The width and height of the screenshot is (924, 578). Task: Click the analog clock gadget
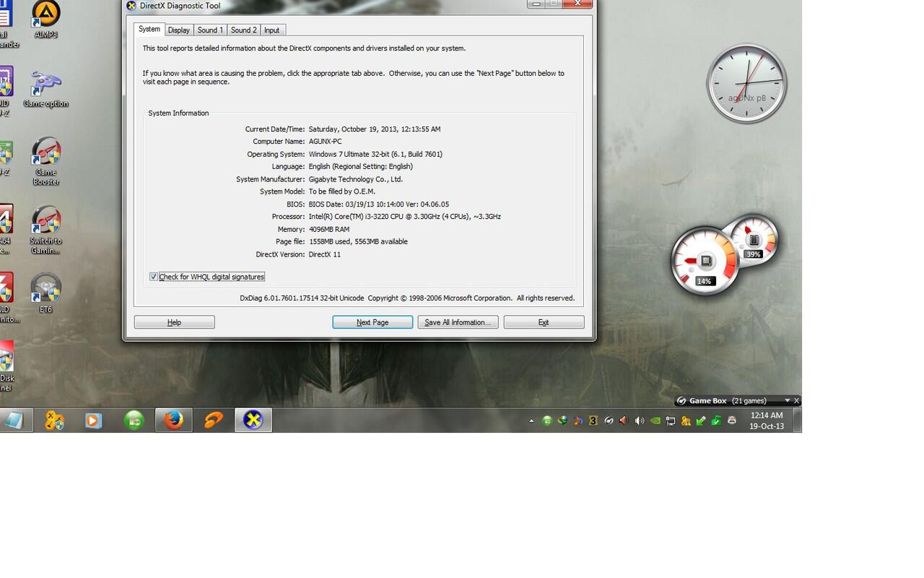coord(746,83)
